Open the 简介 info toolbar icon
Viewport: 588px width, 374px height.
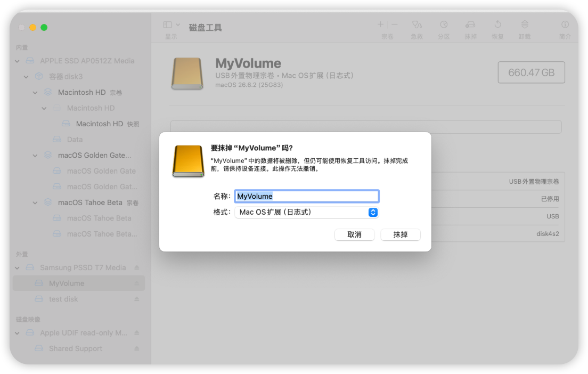[x=565, y=25]
